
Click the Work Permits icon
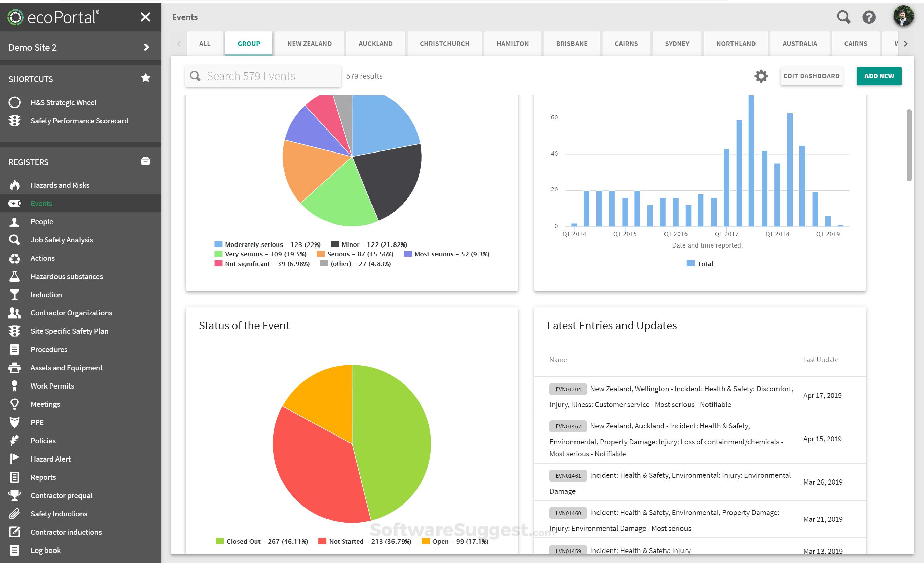14,386
